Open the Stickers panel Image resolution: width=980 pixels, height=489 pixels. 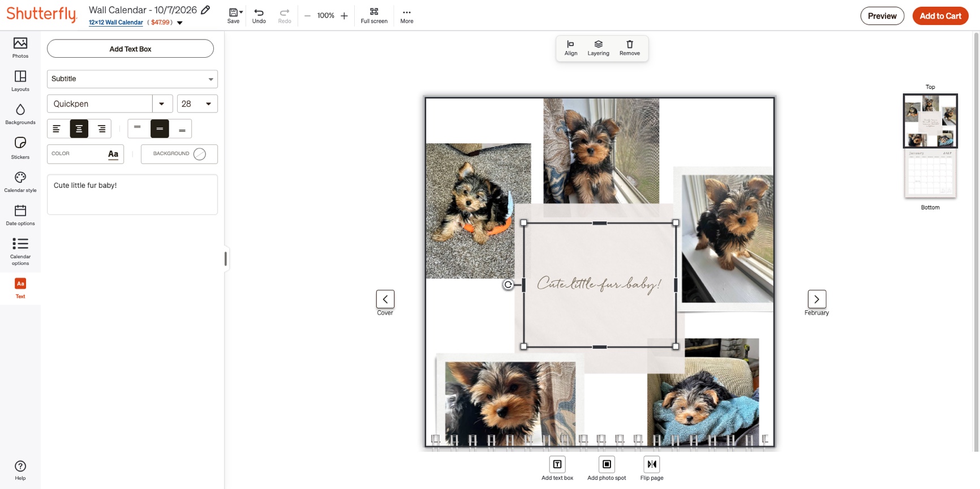pyautogui.click(x=20, y=148)
